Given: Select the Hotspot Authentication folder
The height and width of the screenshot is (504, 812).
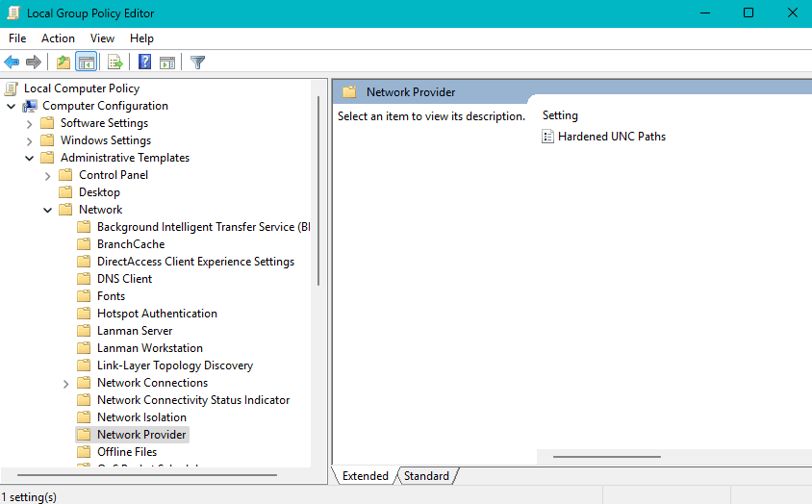Looking at the screenshot, I should click(x=157, y=314).
